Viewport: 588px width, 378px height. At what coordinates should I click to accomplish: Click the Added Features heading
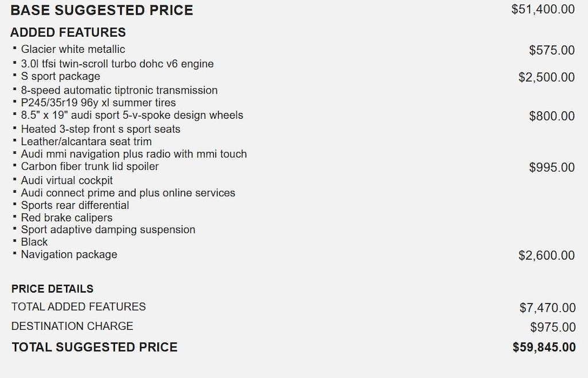[x=68, y=32]
